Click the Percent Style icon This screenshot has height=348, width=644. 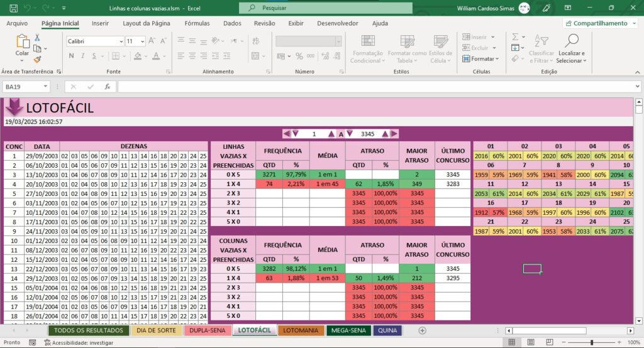coord(299,56)
